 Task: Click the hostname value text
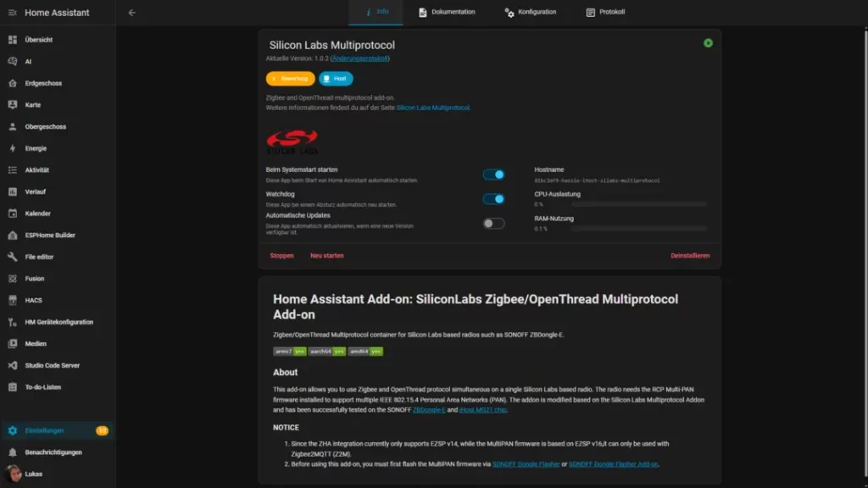(597, 180)
